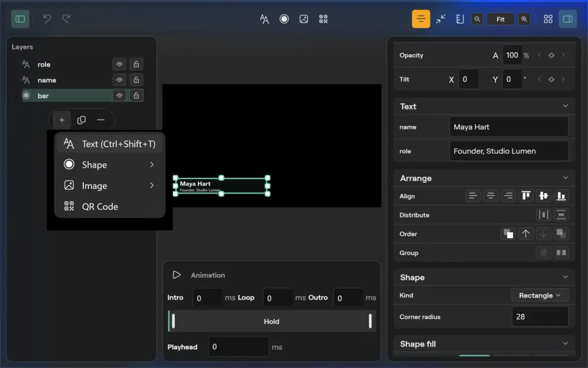Click the Outro duration field
Viewport: 588px width, 368px height.
click(348, 298)
